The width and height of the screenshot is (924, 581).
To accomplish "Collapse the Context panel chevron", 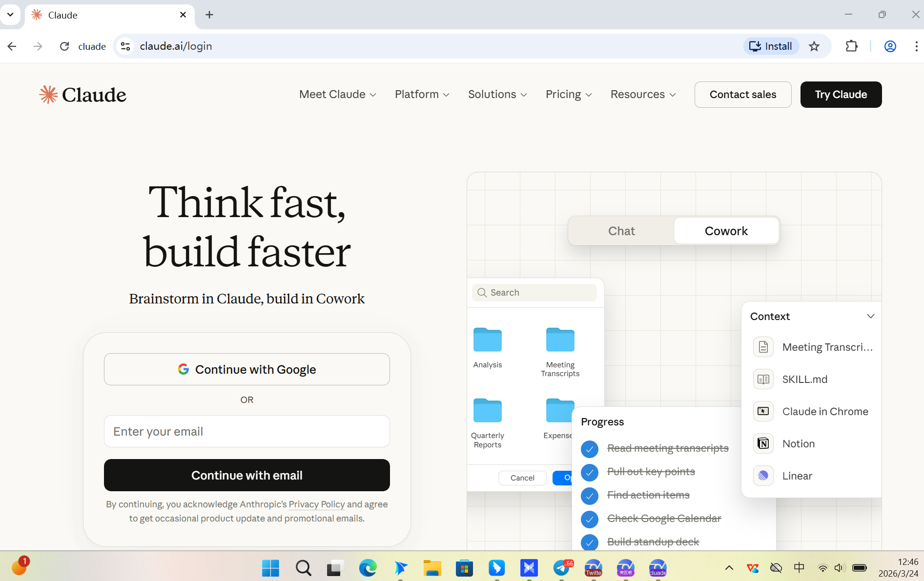I will tap(870, 316).
